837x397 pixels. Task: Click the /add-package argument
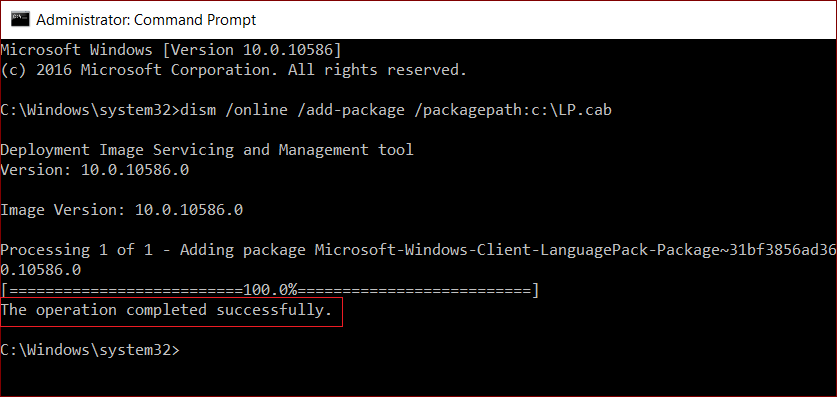tap(351, 110)
